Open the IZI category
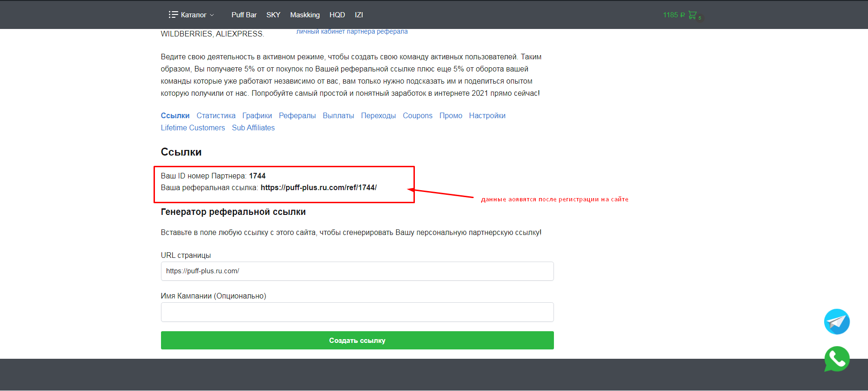 tap(358, 15)
